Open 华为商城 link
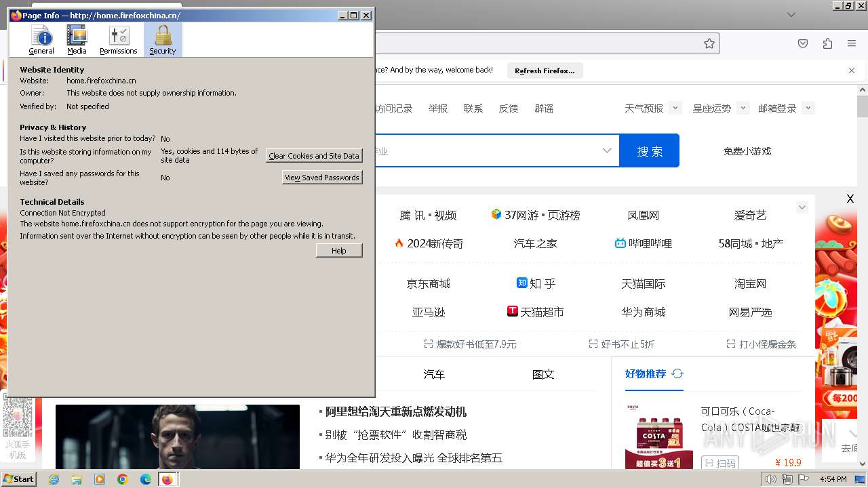Screen dimensions: 868x488 tap(644, 312)
